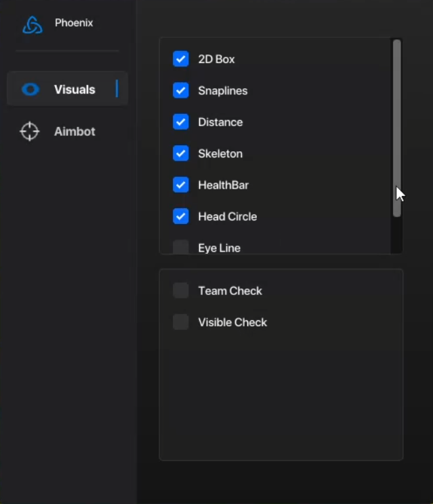Click the Phoenix logo icon
433x504 pixels.
[33, 25]
